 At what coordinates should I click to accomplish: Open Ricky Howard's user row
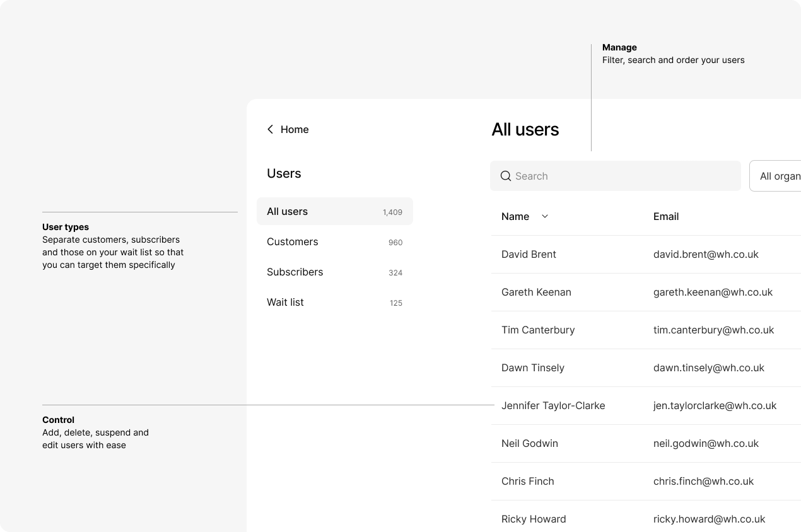[x=534, y=519]
